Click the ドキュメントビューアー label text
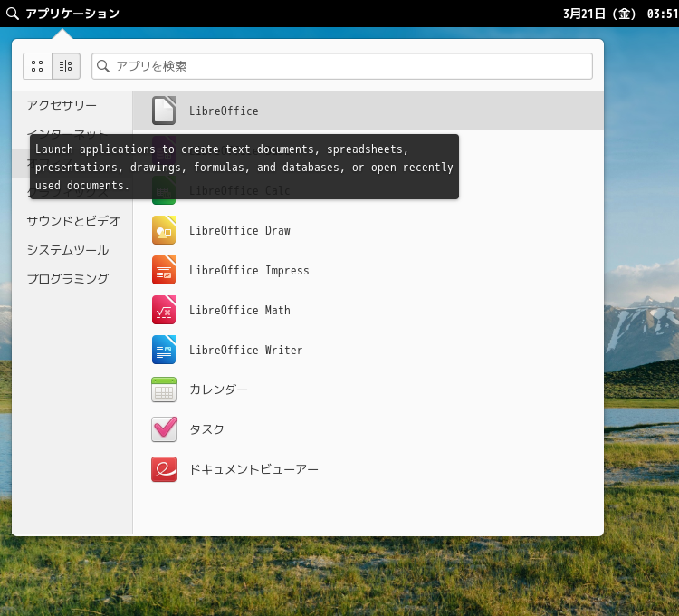The image size is (679, 616). coord(253,469)
